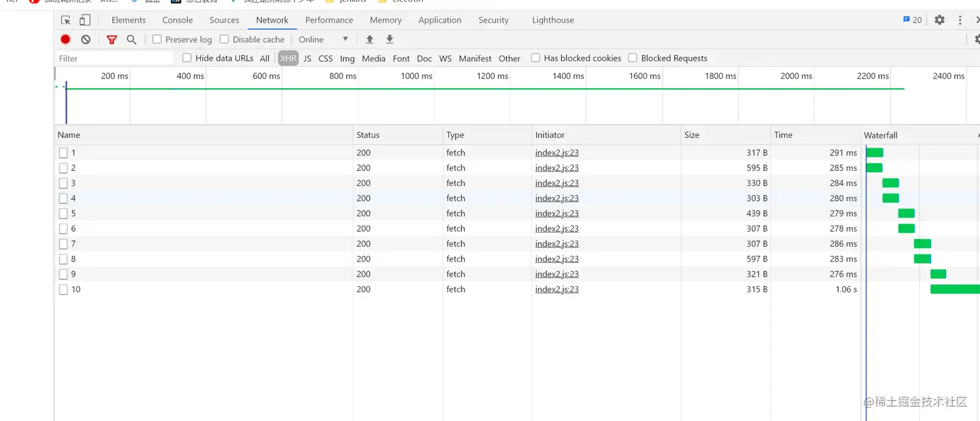Open the 20 console messages badge
The width and height of the screenshot is (980, 421).
coord(913,20)
